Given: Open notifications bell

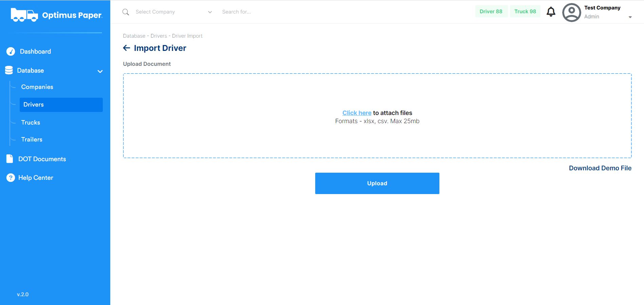Looking at the screenshot, I should click(x=551, y=12).
